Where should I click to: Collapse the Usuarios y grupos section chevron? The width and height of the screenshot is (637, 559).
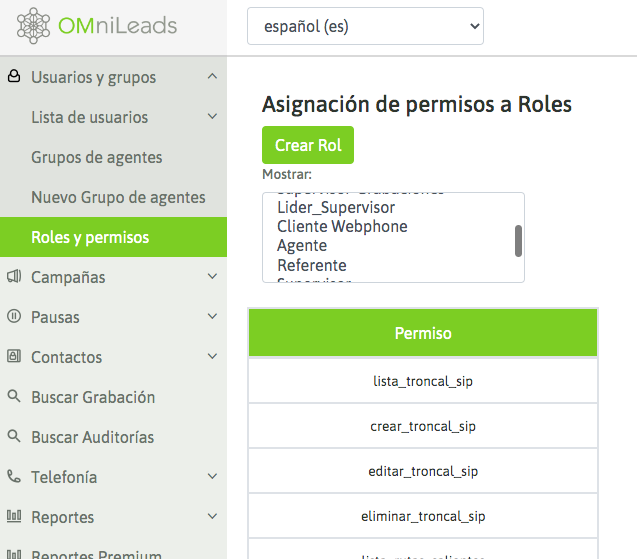tap(212, 77)
